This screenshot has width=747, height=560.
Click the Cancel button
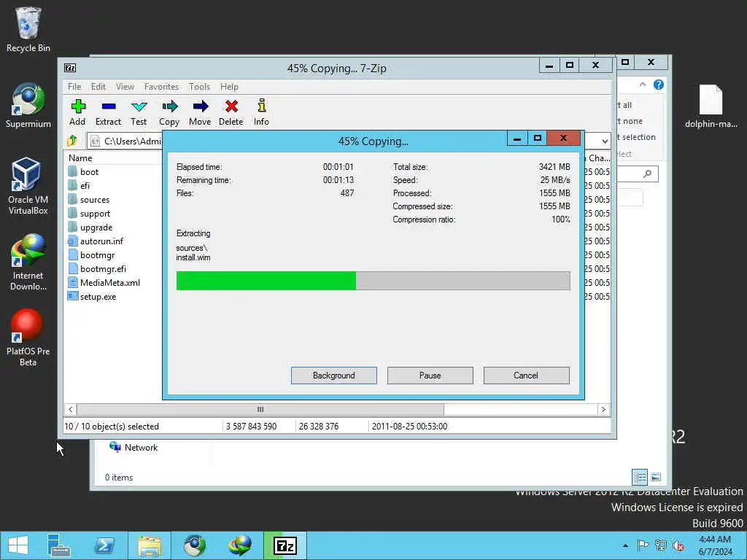coord(526,376)
